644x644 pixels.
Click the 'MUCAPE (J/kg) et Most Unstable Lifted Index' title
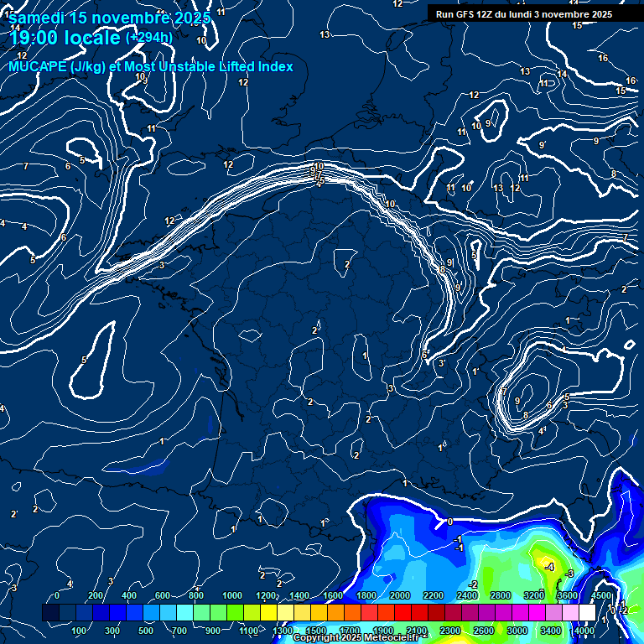coord(151,66)
